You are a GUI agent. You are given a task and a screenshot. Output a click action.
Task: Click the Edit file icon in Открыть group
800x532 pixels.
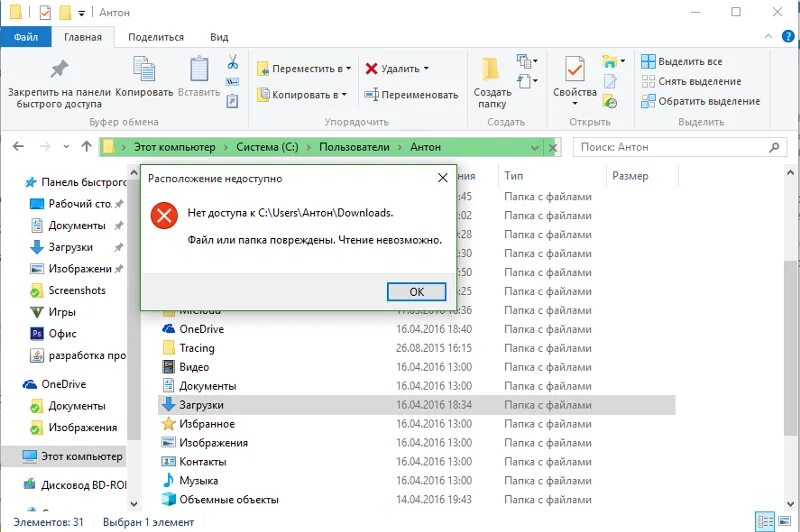610,81
